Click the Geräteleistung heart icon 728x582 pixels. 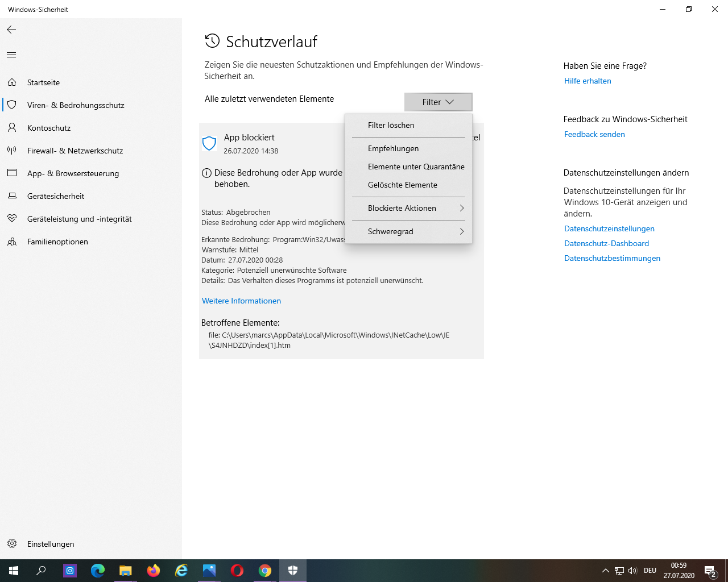[12, 219]
